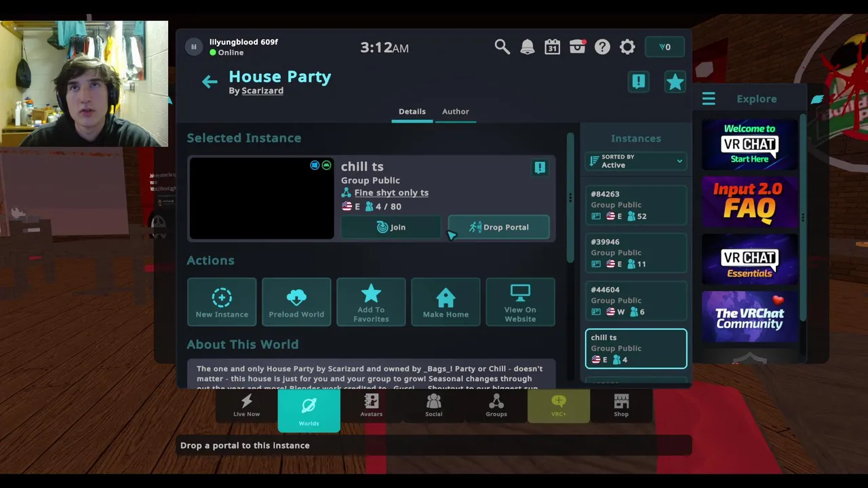The height and width of the screenshot is (488, 868).
Task: Open the Sorted By Active dropdown
Action: click(636, 161)
